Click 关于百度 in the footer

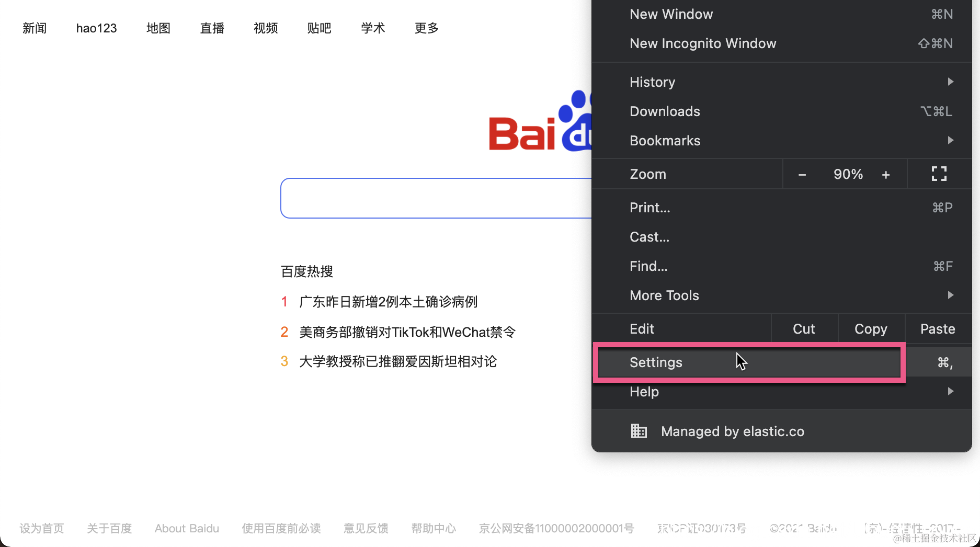pyautogui.click(x=109, y=529)
